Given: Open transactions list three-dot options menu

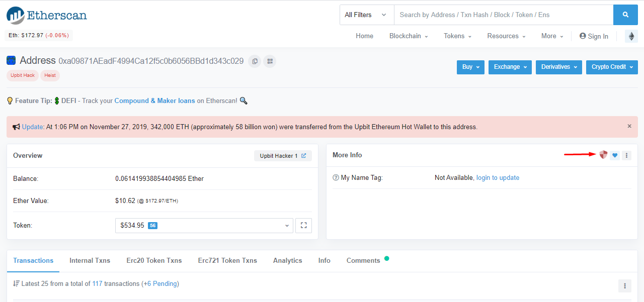Looking at the screenshot, I should pyautogui.click(x=624, y=286).
